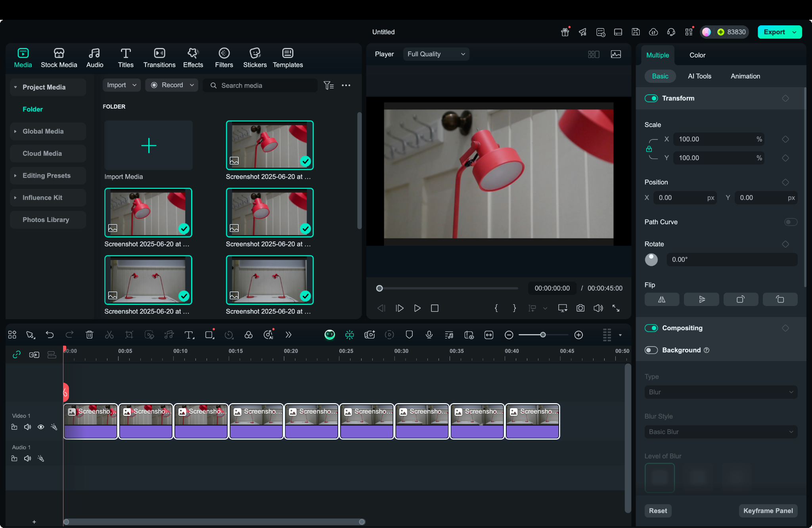812x528 pixels.
Task: Click the save project icon
Action: tap(636, 32)
